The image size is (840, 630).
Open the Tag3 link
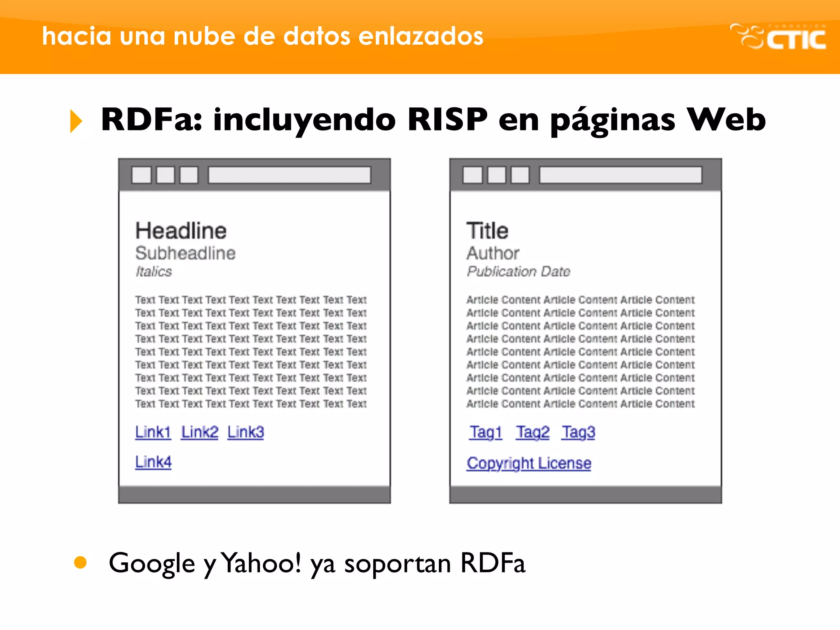[x=578, y=433]
